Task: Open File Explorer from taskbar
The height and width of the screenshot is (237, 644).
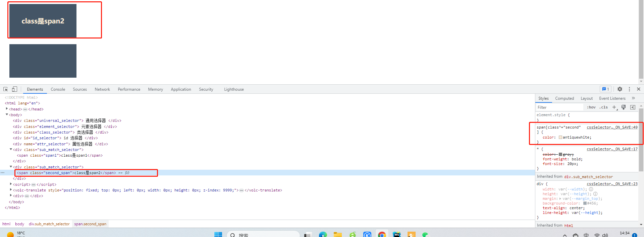Action: coord(338,234)
